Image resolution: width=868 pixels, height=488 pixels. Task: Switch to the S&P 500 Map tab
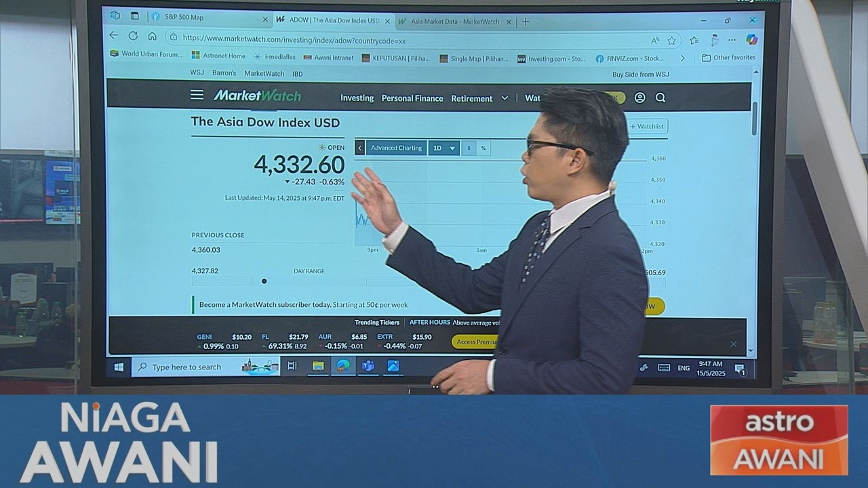[x=208, y=18]
